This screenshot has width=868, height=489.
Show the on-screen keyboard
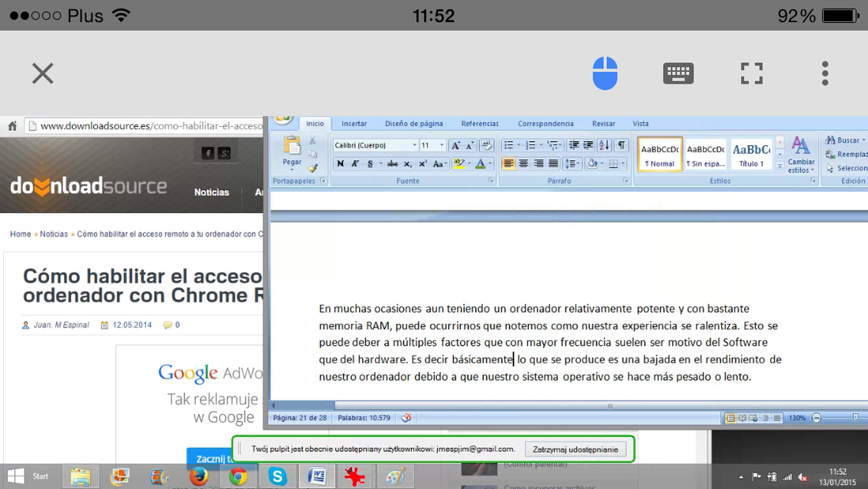[x=678, y=73]
